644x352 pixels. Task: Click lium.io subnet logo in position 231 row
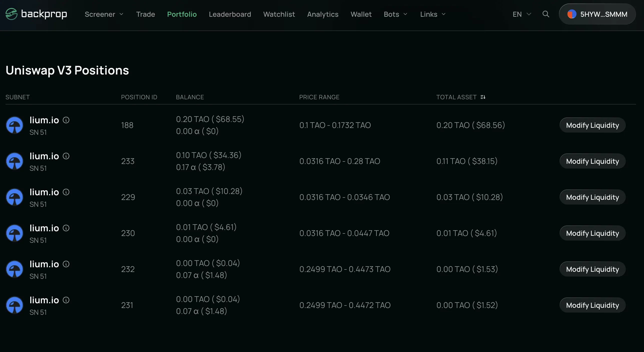coord(15,305)
